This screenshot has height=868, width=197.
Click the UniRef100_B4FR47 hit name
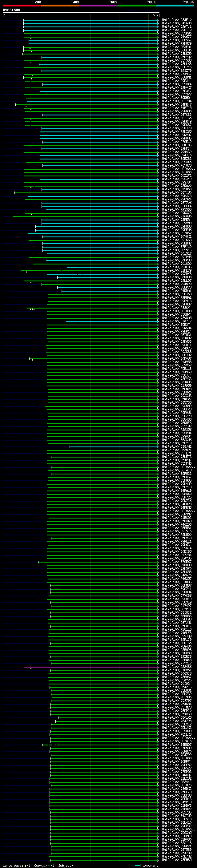tap(177, 104)
